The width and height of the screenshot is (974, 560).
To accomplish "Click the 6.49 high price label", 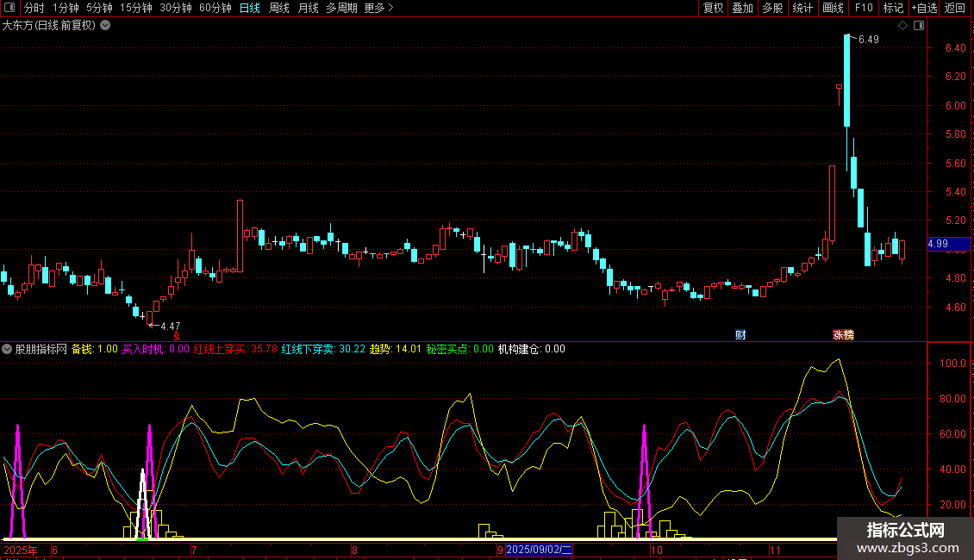I will tap(868, 39).
